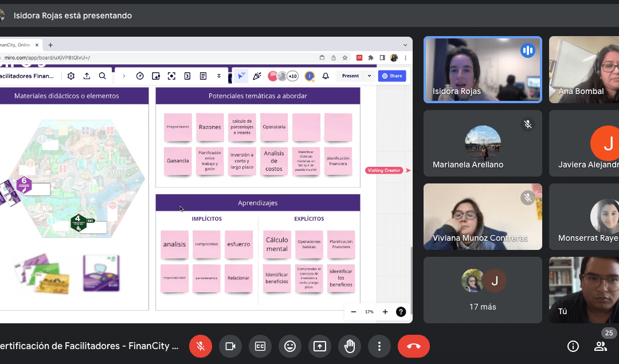Open meeting details info icon

[x=573, y=346]
